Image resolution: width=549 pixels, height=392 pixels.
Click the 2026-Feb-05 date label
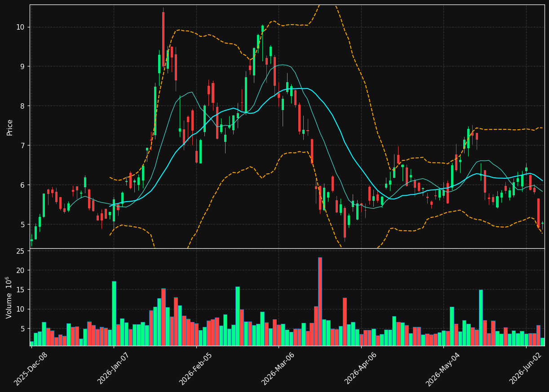[195, 369]
